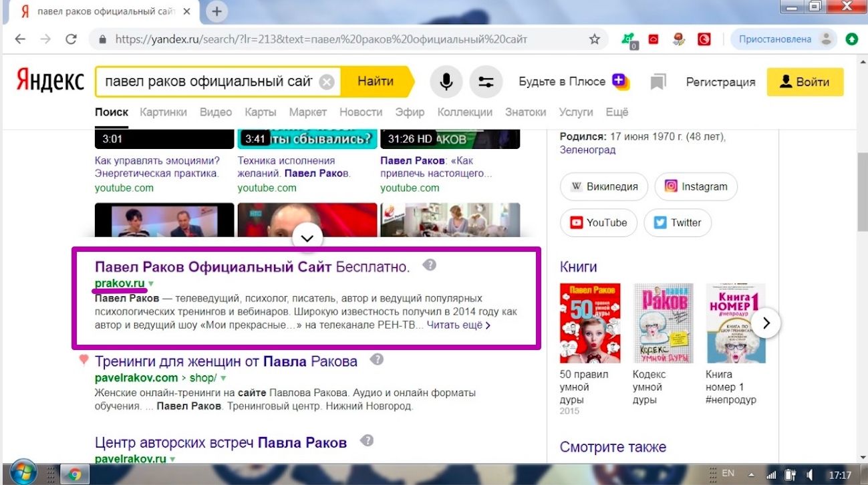Image resolution: width=868 pixels, height=485 pixels.
Task: Go forward using browser forward arrow
Action: tap(45, 39)
